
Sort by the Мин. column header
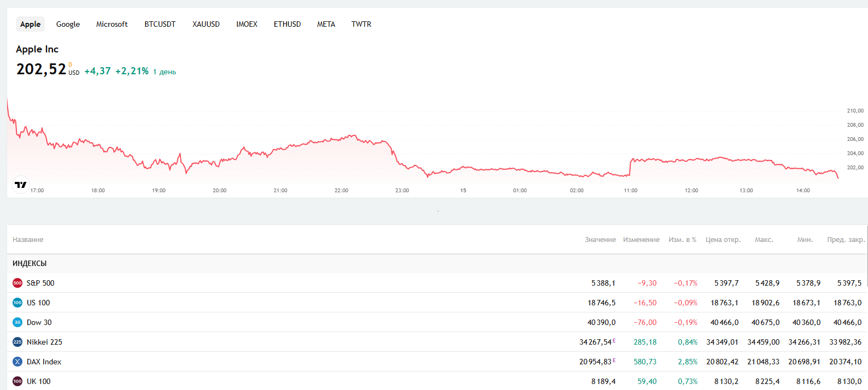805,240
